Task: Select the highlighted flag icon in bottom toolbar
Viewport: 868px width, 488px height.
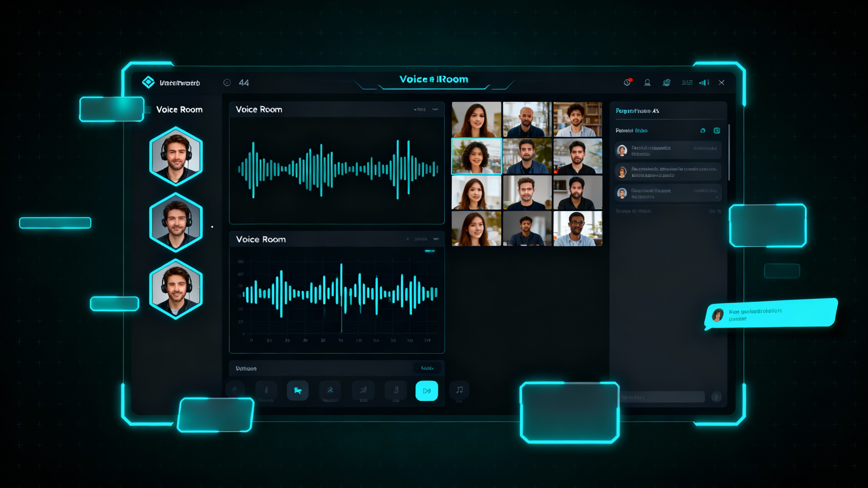Action: 297,390
